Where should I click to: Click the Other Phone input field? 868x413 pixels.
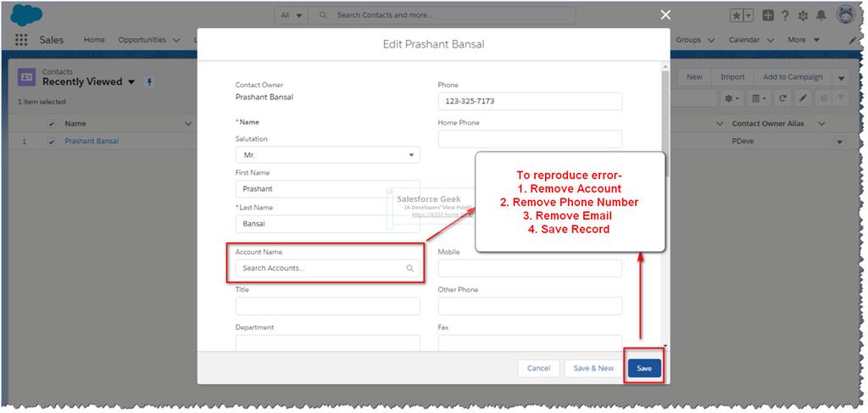[531, 306]
